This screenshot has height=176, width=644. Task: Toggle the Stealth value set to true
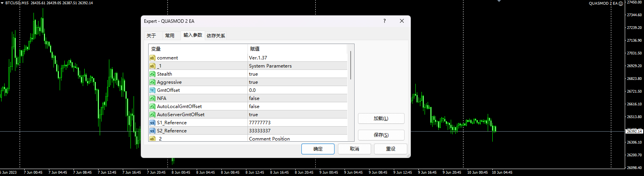pyautogui.click(x=253, y=74)
